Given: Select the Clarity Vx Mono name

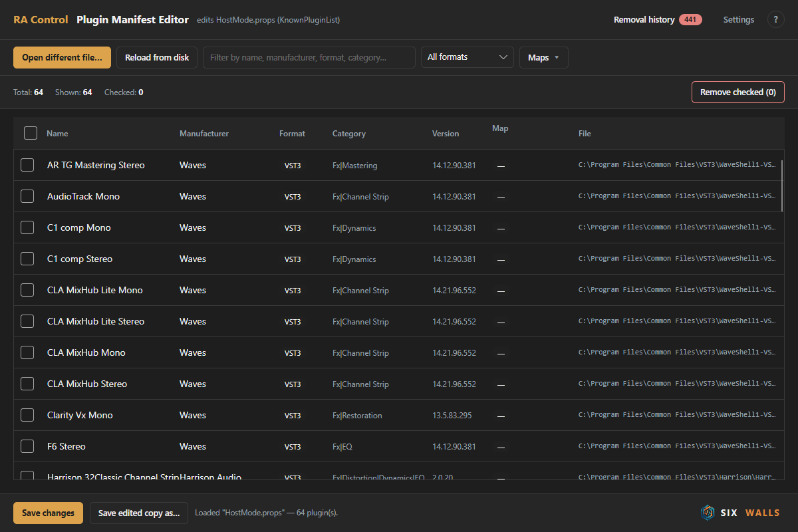Looking at the screenshot, I should [x=80, y=415].
